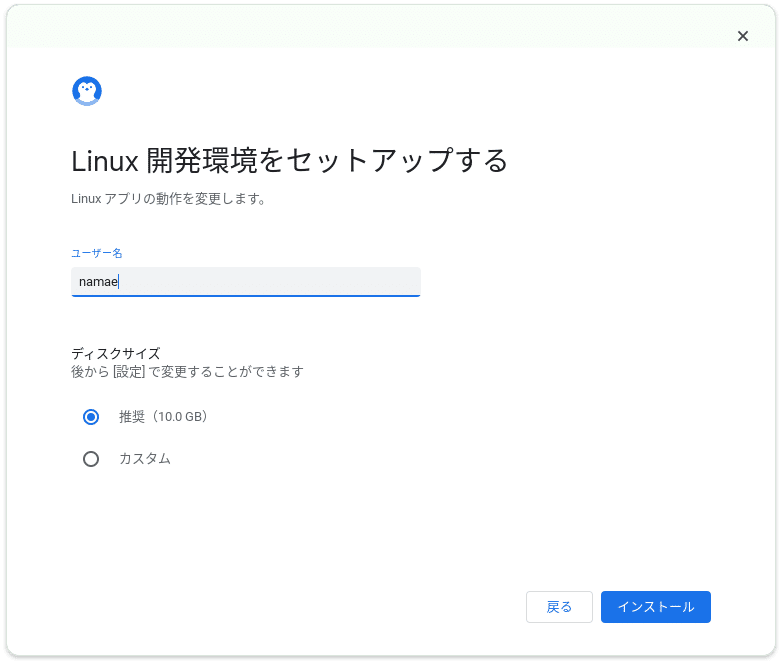The height and width of the screenshot is (664, 782).
Task: Click the カスタム option label text
Action: point(145,458)
